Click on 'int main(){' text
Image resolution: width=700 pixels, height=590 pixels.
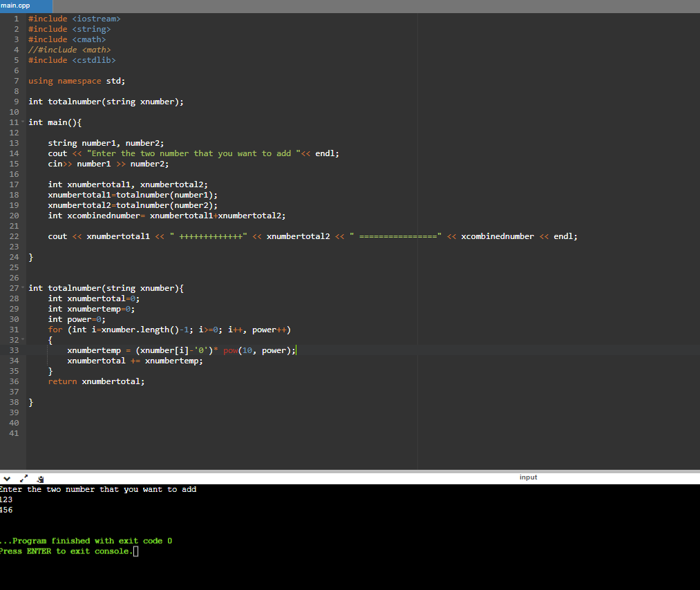coord(55,122)
